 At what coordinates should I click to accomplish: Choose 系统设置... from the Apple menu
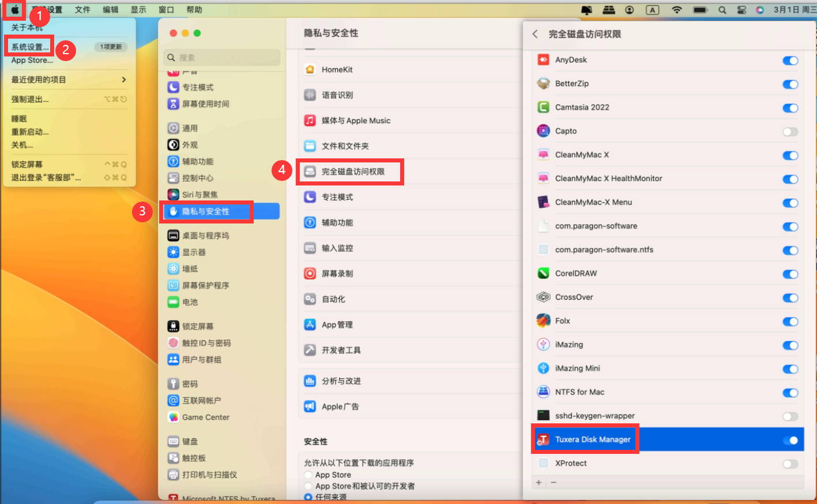30,47
